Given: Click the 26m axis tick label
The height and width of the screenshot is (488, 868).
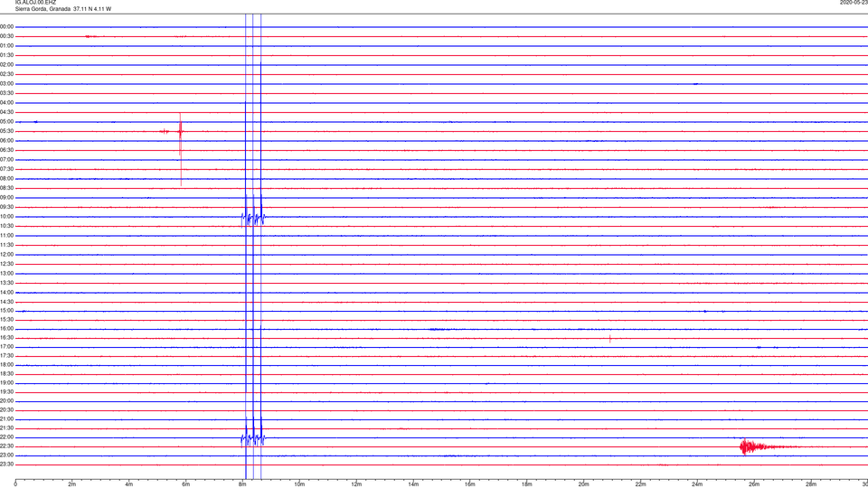Looking at the screenshot, I should (754, 484).
